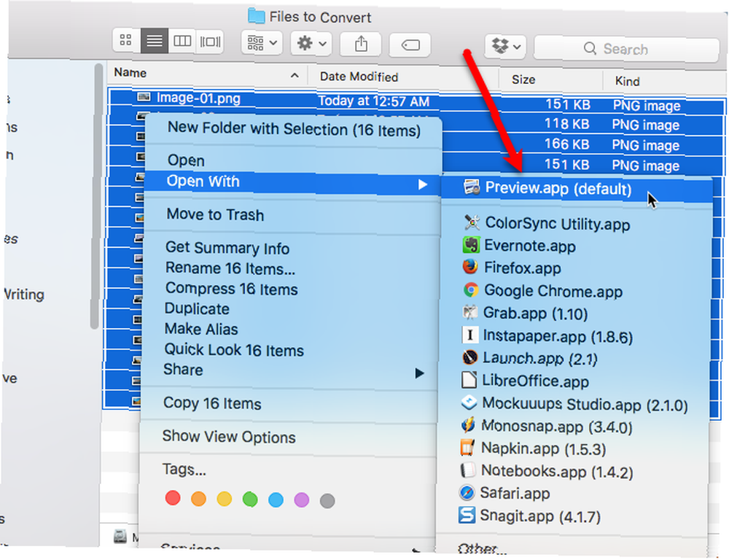729x560 pixels.
Task: Click the 166 KB size cell
Action: click(566, 144)
